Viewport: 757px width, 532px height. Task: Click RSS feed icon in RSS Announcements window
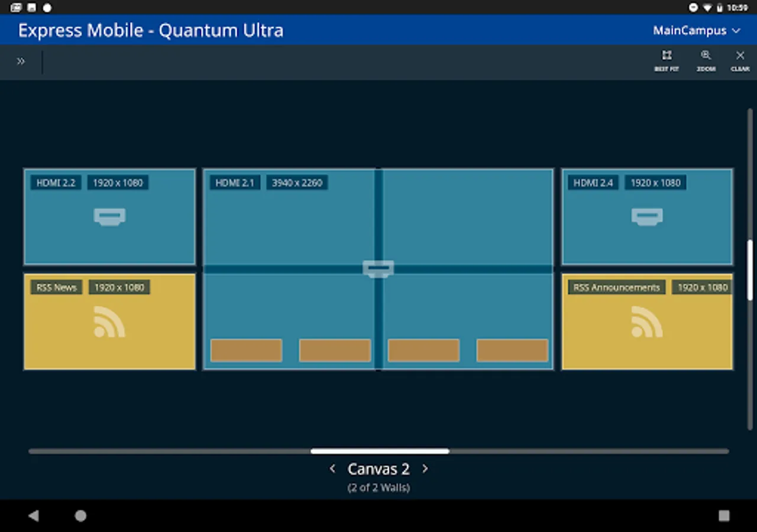pyautogui.click(x=646, y=322)
